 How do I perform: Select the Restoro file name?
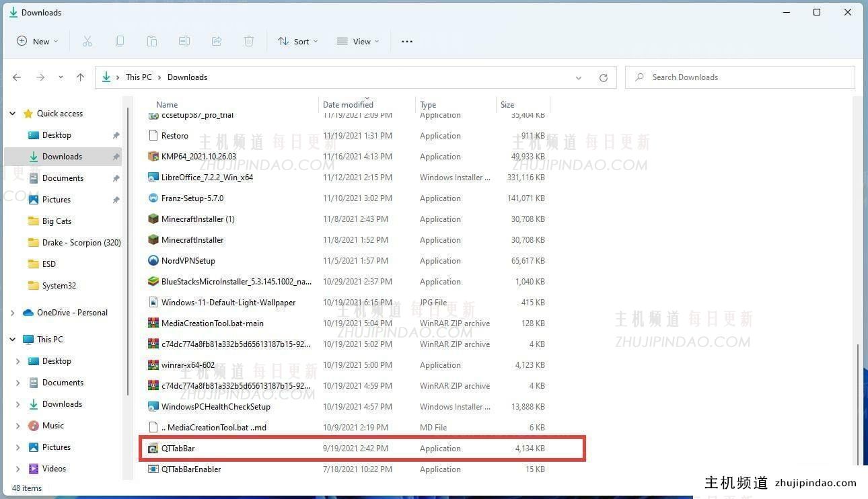coord(175,136)
